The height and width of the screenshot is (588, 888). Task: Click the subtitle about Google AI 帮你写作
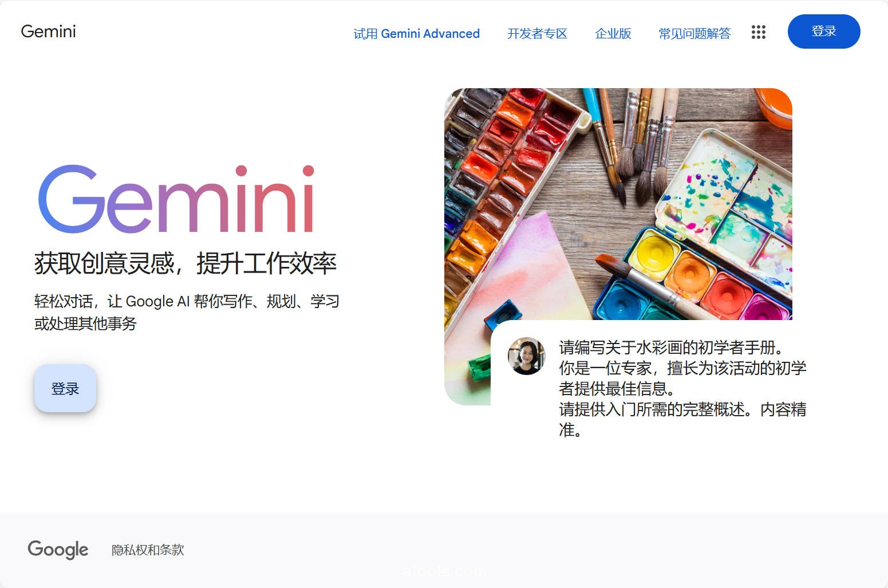pos(187,312)
